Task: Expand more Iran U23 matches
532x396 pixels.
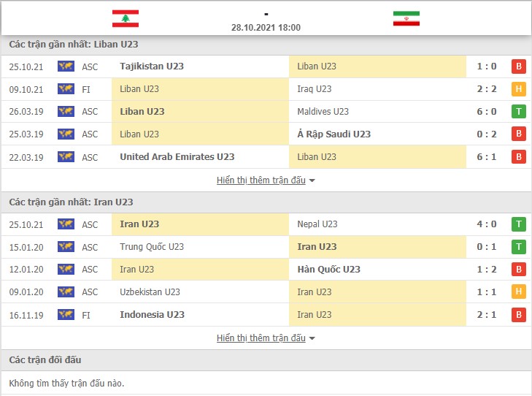Action: (261, 338)
